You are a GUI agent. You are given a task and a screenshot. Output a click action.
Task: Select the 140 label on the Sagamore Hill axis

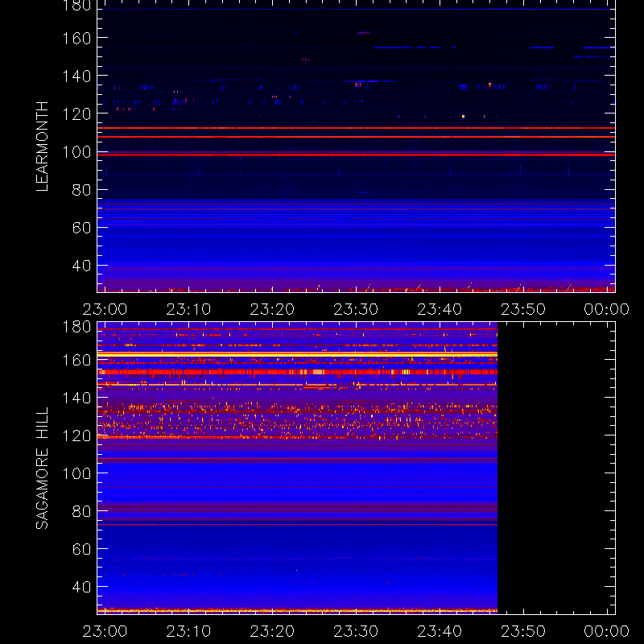pos(76,398)
